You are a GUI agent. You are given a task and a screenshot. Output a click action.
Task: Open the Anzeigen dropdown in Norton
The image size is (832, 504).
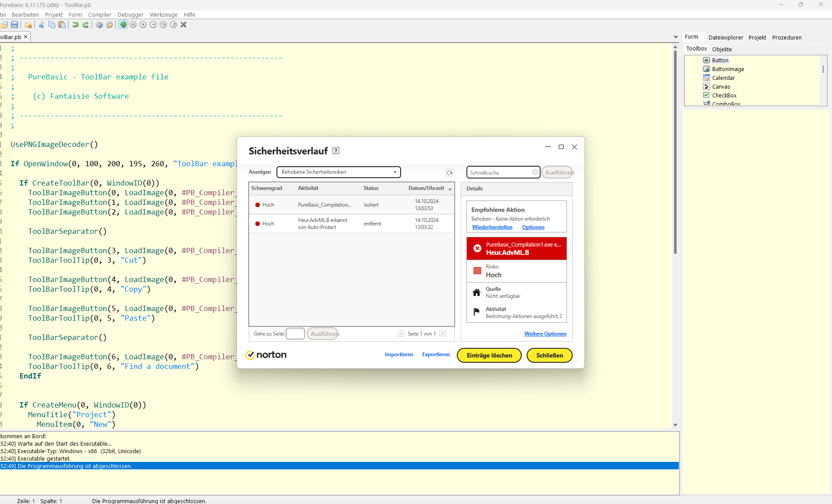[339, 172]
